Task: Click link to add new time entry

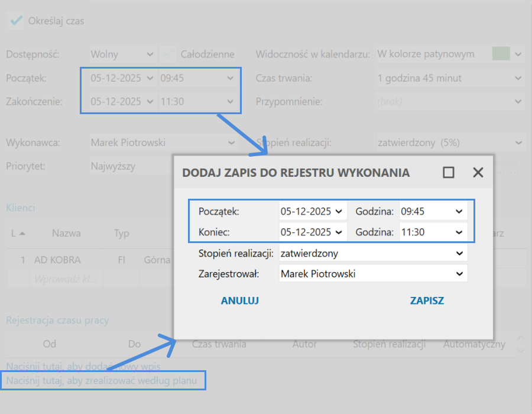Action: point(83,366)
